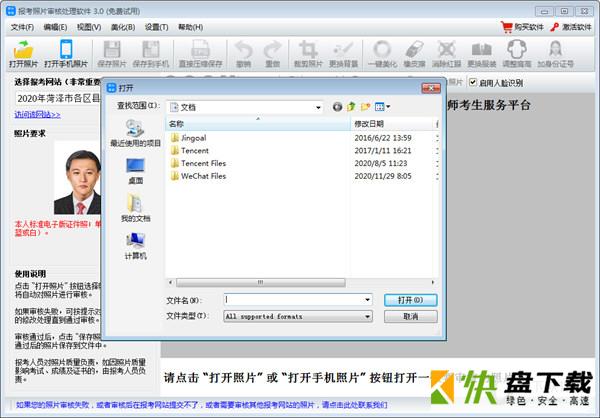The image size is (600, 418).
Task: Open the view menu icon in dialog
Action: [x=382, y=107]
